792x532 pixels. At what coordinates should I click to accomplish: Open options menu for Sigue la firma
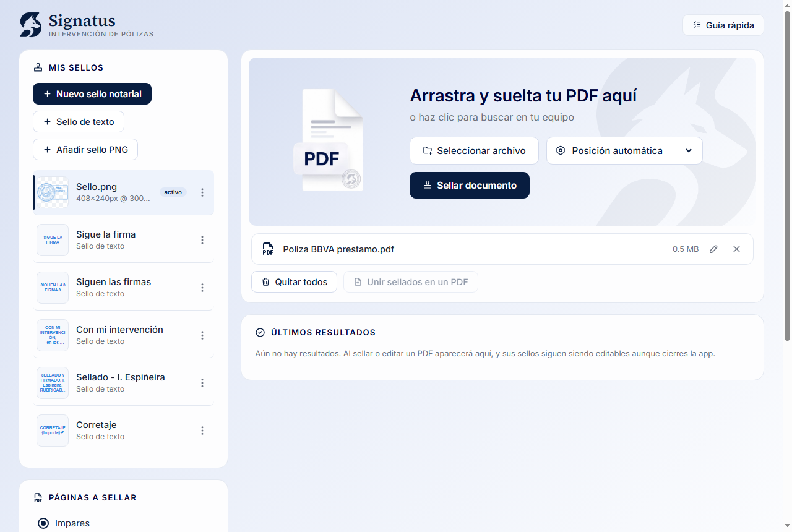point(202,240)
